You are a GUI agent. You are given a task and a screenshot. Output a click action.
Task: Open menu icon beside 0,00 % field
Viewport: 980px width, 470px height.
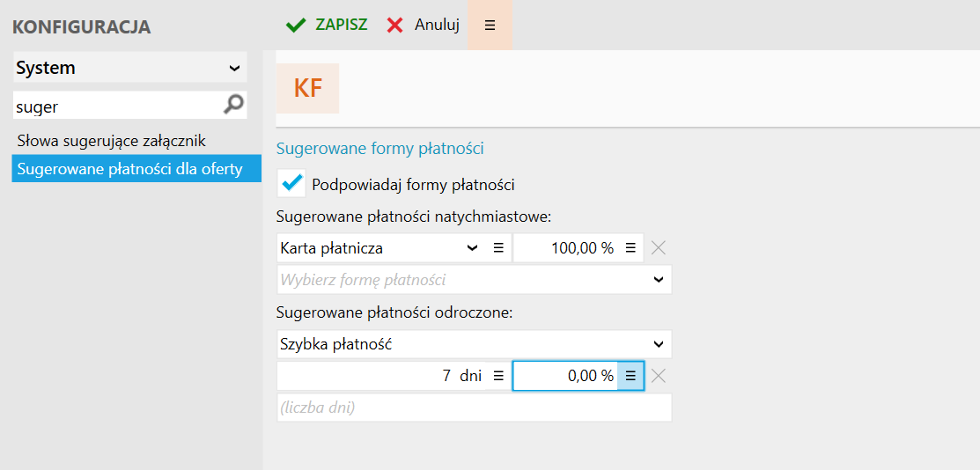click(630, 376)
